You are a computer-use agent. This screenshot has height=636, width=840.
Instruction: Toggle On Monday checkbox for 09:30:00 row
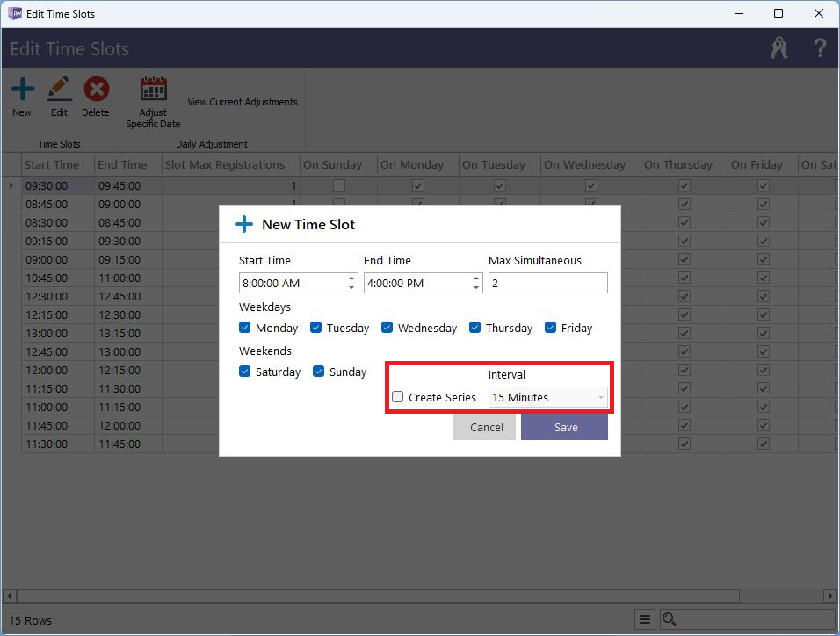click(x=418, y=185)
